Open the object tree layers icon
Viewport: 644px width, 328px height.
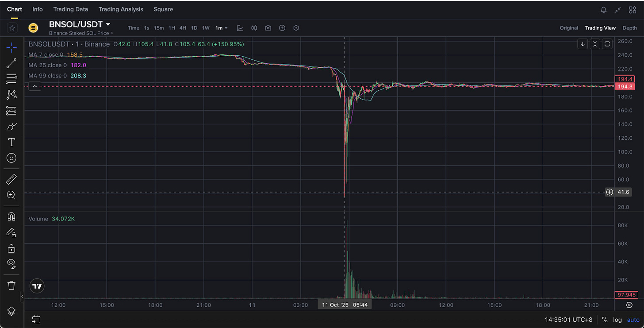[12, 311]
